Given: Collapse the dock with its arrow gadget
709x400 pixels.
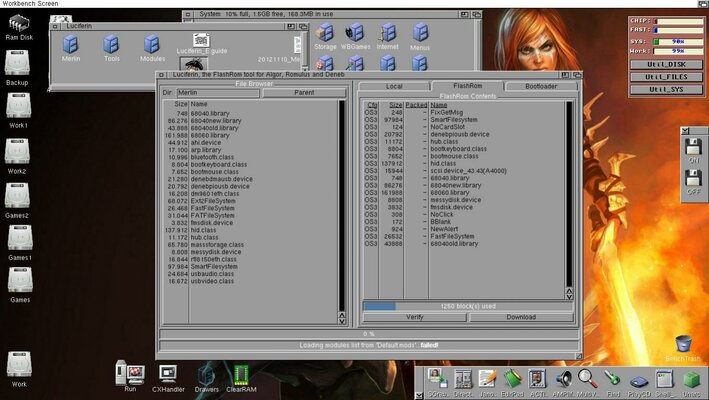Looking at the screenshot, I should (x=419, y=395).
